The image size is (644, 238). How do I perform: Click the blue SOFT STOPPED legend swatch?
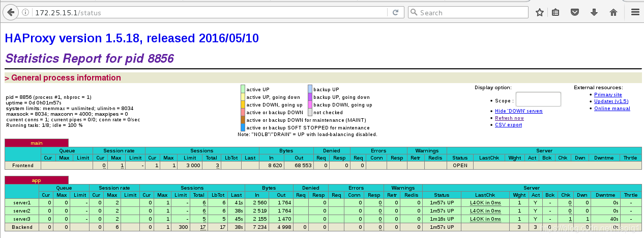pos(243,127)
